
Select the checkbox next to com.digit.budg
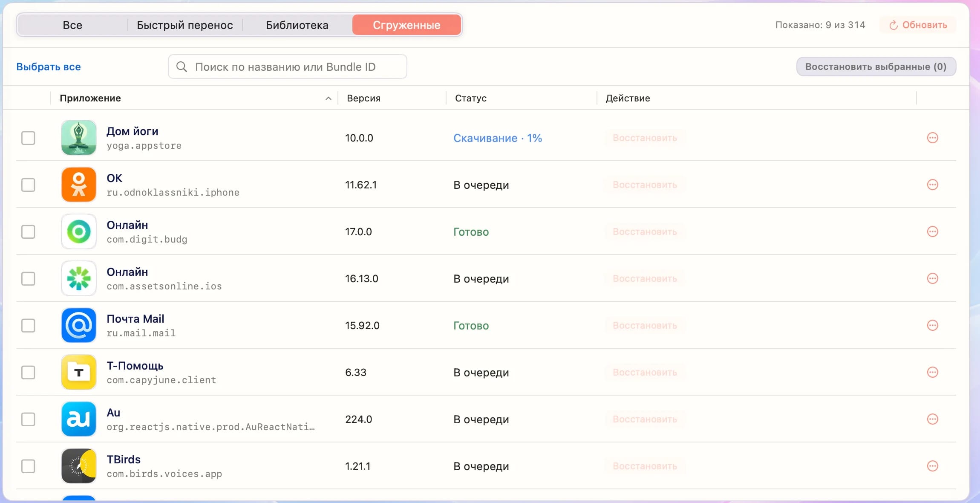(x=28, y=231)
